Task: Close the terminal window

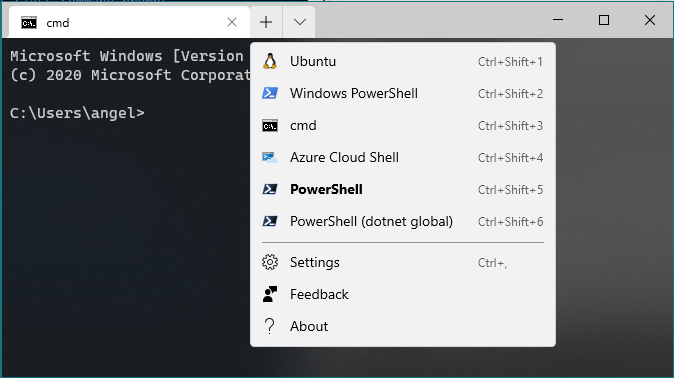Action: coord(650,20)
